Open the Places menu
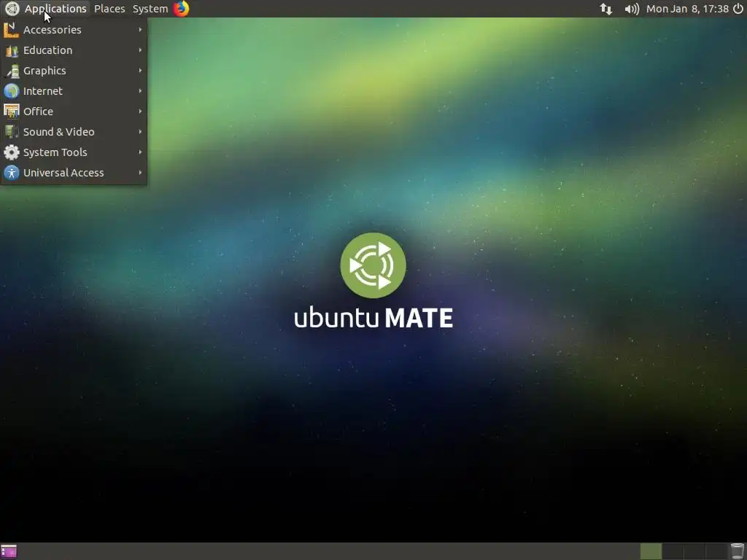Screen dimensions: 747x560 pyautogui.click(x=109, y=9)
